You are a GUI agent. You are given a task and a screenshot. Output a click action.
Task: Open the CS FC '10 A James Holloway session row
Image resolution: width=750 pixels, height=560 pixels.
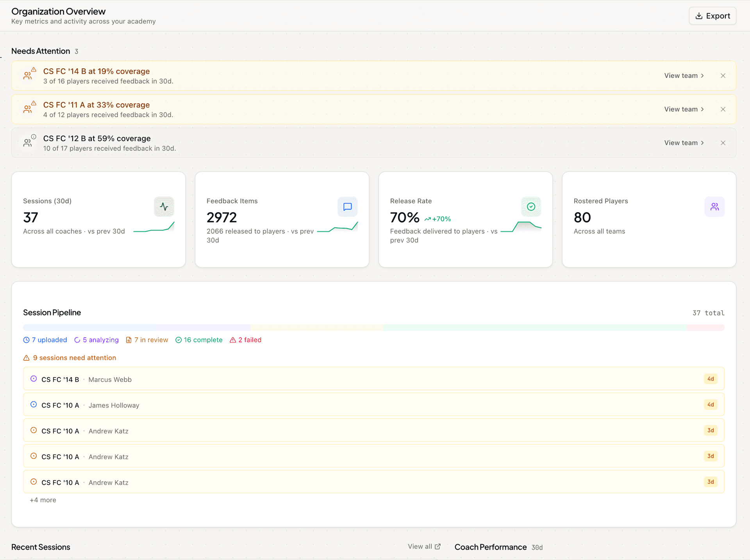374,404
